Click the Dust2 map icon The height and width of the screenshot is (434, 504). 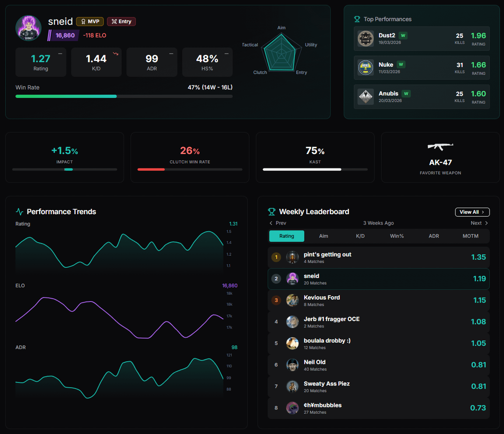tap(366, 39)
